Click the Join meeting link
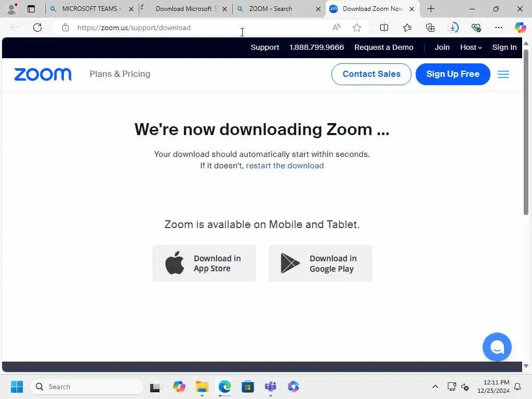The height and width of the screenshot is (399, 532). pyautogui.click(x=442, y=47)
